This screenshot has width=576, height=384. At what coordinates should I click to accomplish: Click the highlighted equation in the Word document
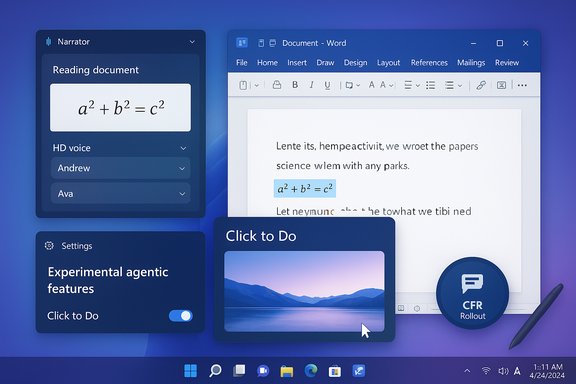pyautogui.click(x=305, y=189)
